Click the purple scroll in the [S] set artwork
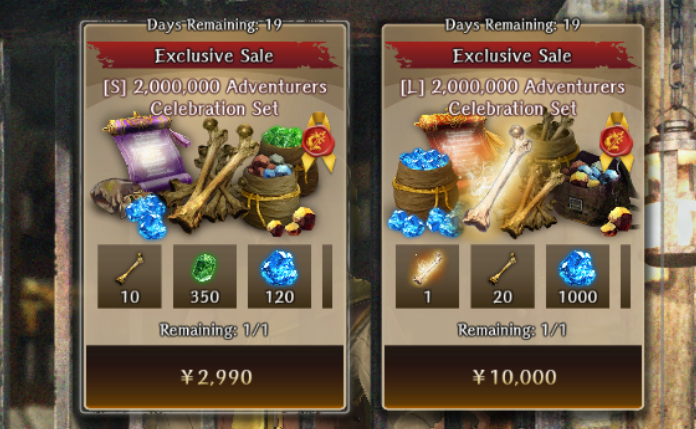 point(146,151)
